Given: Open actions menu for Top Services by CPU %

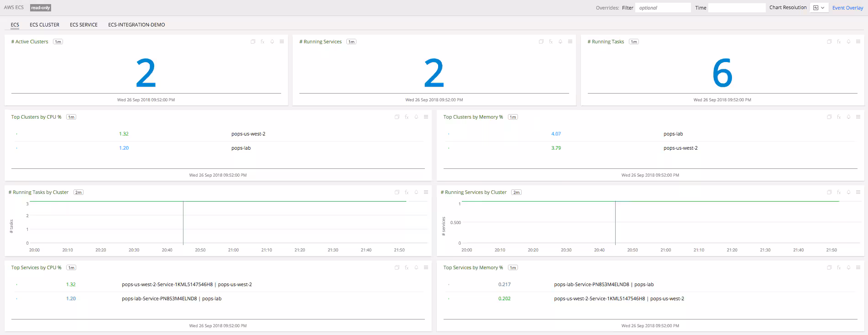Looking at the screenshot, I should (426, 267).
